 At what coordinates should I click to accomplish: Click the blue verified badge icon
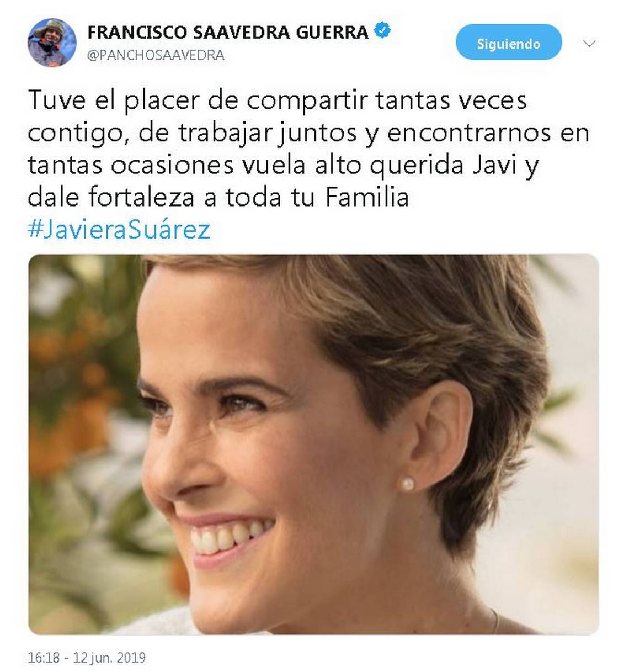383,30
